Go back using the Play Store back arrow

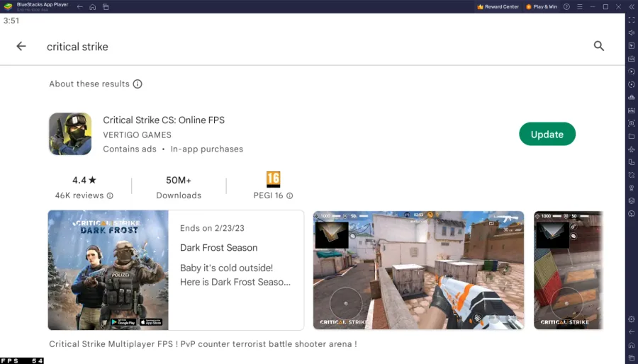point(21,46)
